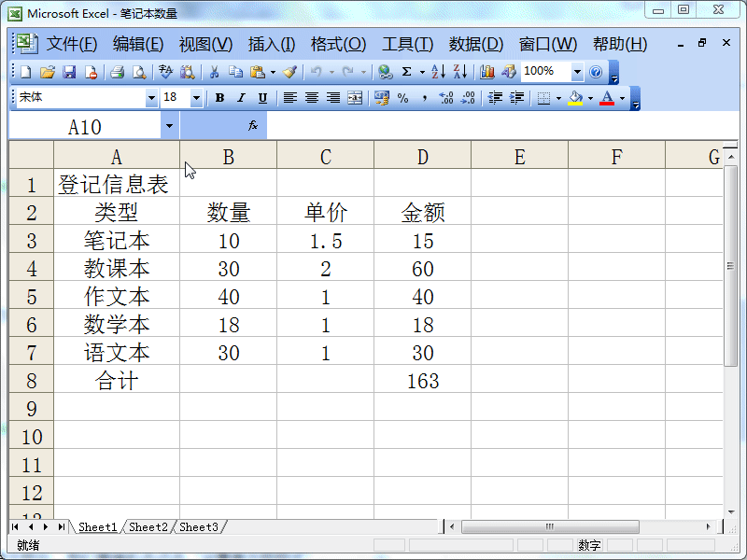
Task: Open Print Preview
Action: click(x=140, y=72)
